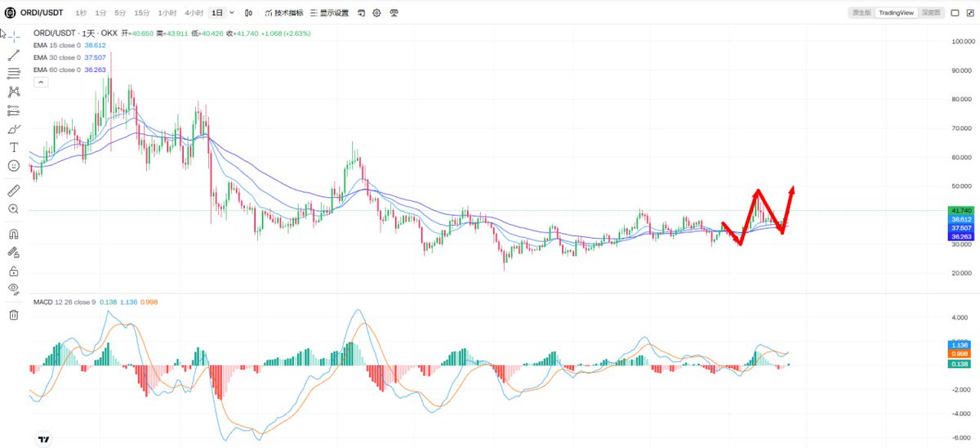The image size is (980, 448).
Task: Open 技术指标 technical indicators
Action: [283, 13]
